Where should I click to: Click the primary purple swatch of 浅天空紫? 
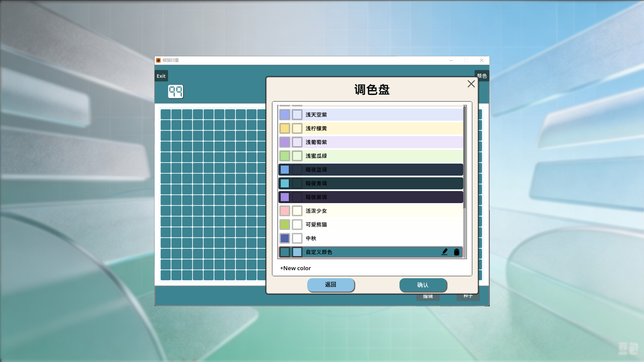285,115
